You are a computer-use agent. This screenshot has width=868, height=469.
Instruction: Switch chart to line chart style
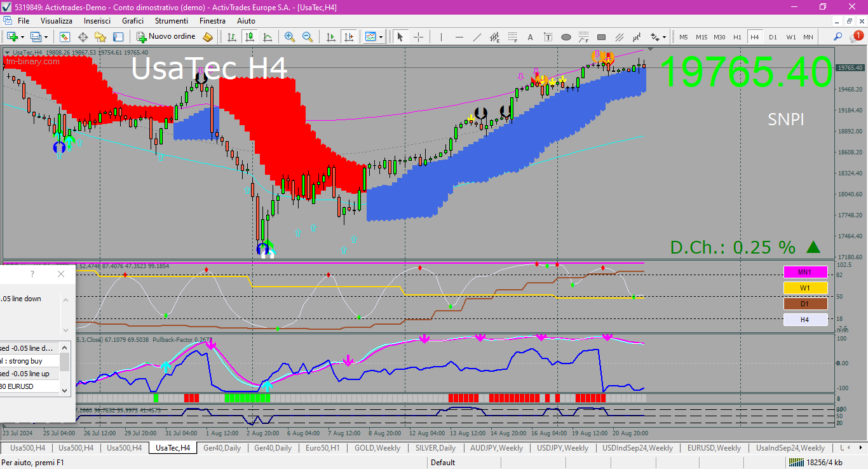[268, 37]
